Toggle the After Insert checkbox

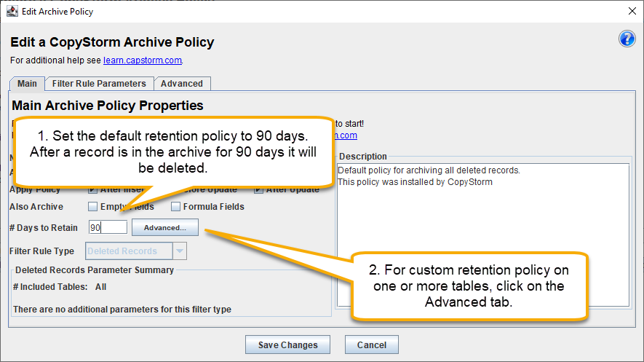tap(93, 190)
